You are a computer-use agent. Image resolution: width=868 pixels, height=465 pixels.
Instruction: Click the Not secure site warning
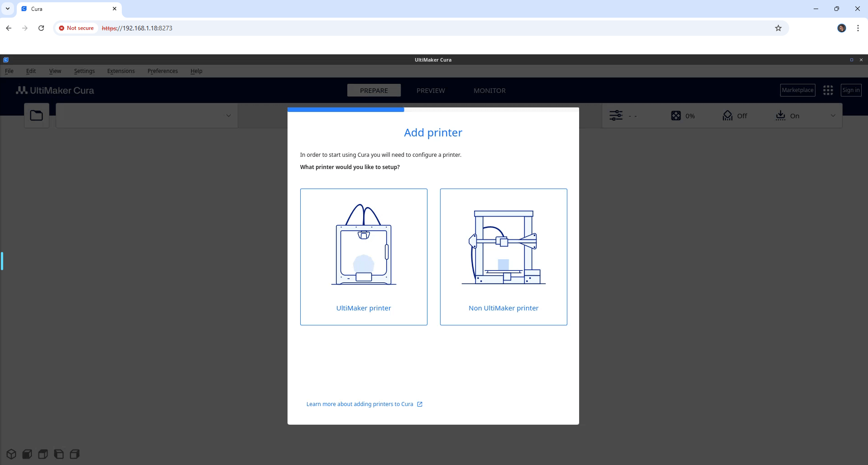click(x=76, y=28)
